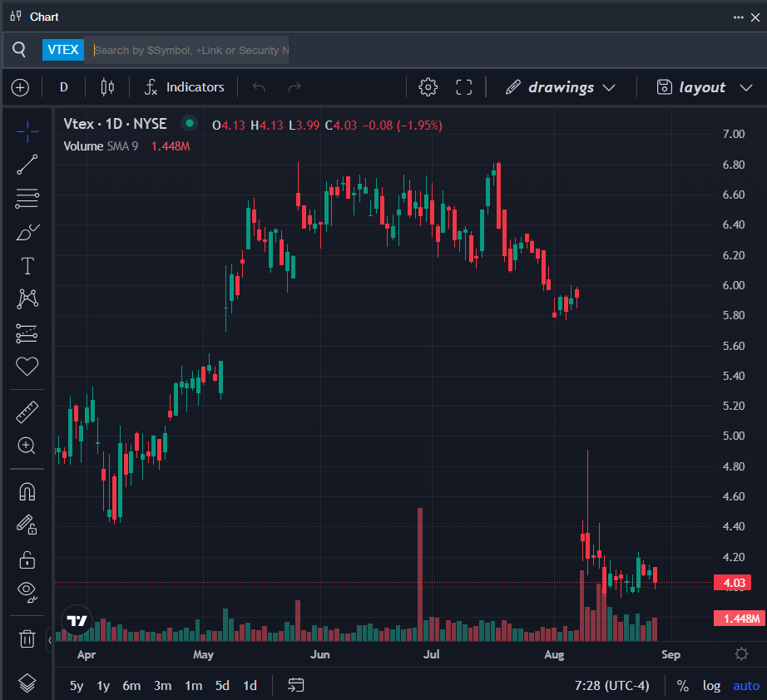The height and width of the screenshot is (700, 767).
Task: Open the 7:28 (UTC-4) timezone menu
Action: click(x=611, y=685)
